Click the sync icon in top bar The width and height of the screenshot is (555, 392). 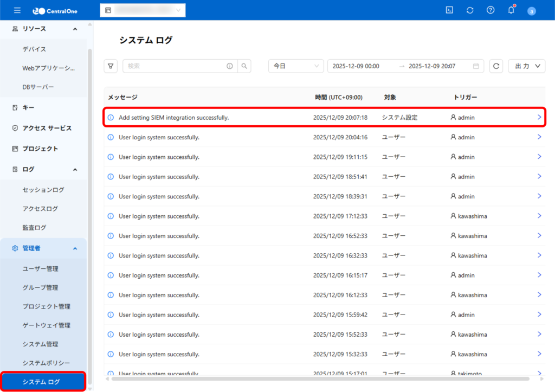tap(470, 10)
